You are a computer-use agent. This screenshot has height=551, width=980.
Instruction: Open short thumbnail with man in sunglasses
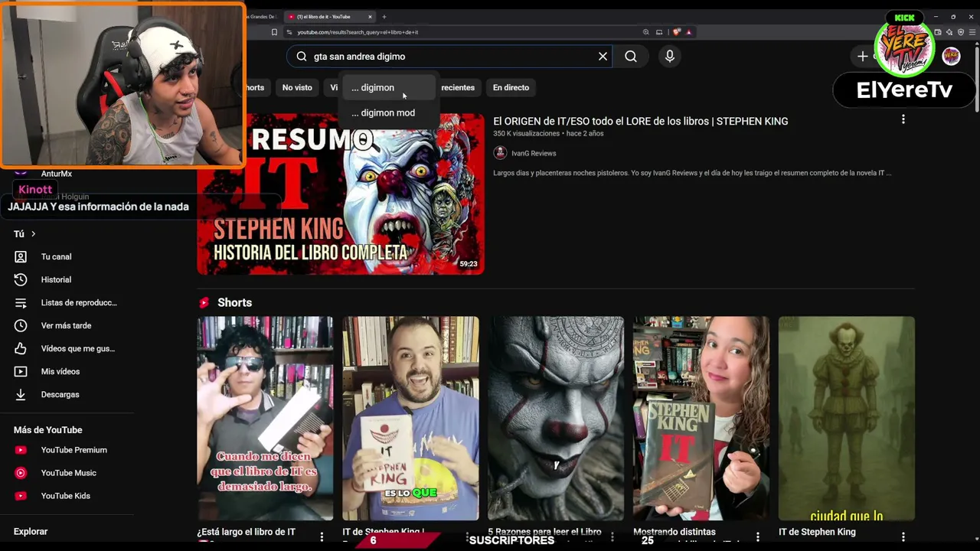[x=265, y=419]
